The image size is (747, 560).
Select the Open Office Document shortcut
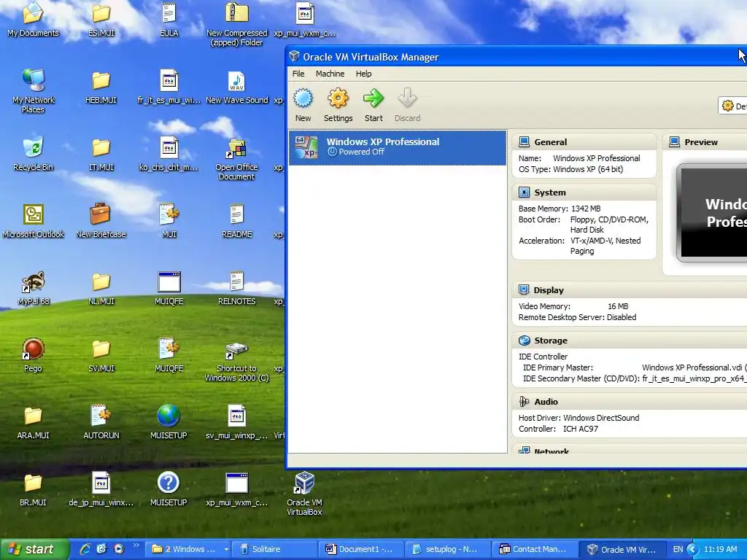click(x=236, y=158)
